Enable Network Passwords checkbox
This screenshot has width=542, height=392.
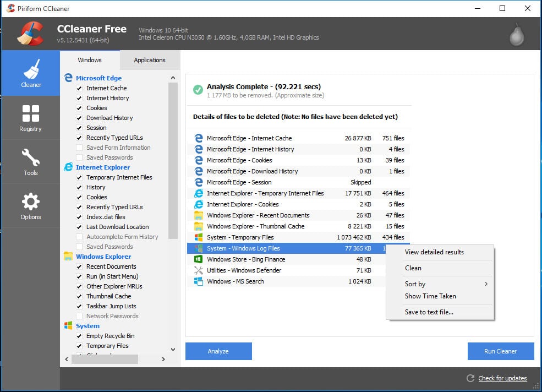click(x=79, y=316)
